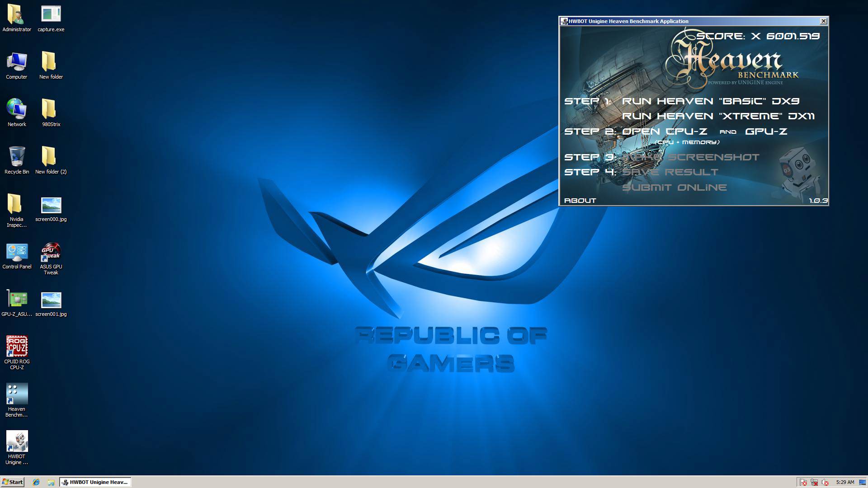Open CPU-Z from Step 2
The image size is (868, 488).
[x=665, y=131]
